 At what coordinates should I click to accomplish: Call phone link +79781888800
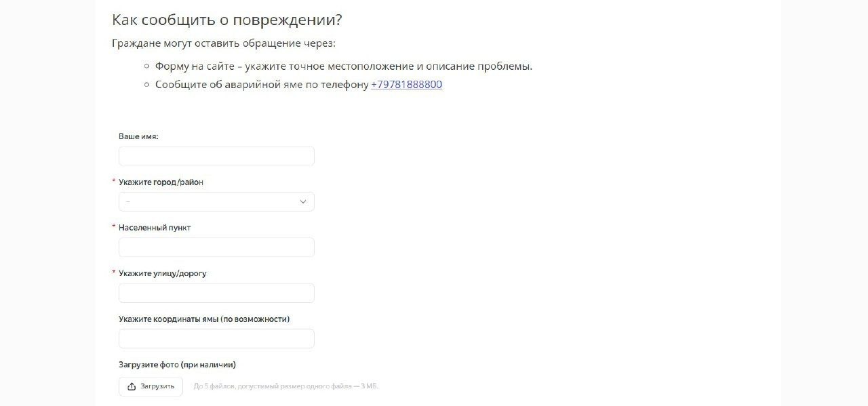pyautogui.click(x=406, y=85)
